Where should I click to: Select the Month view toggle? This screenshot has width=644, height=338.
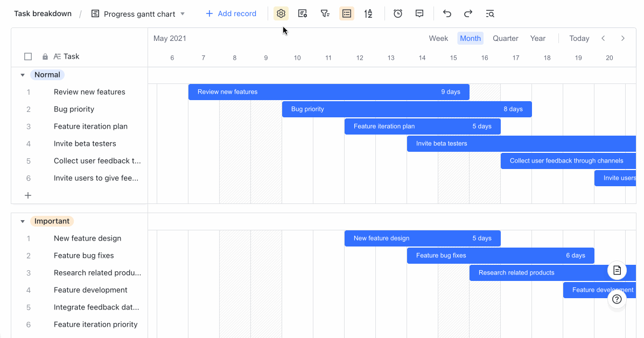(470, 38)
